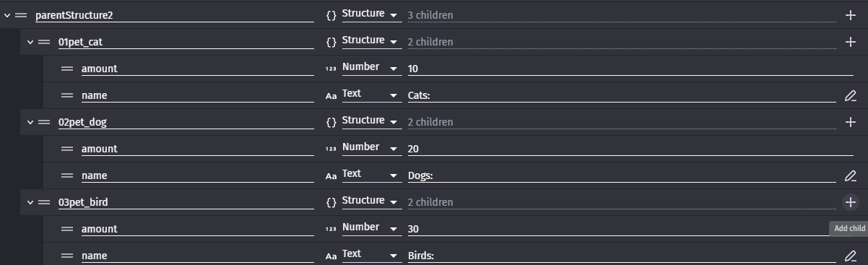Grab the drag handle of 02pet_dog
This screenshot has height=265, width=868.
(x=44, y=122)
